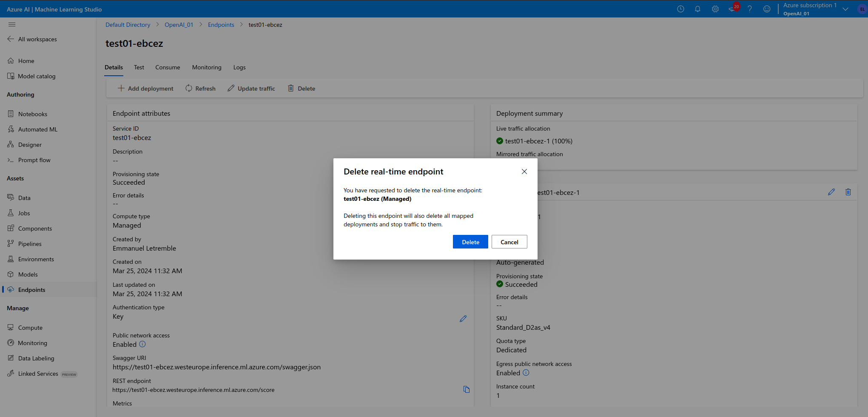Delete deployment test01-ebcez-1 trash icon
The height and width of the screenshot is (417, 868).
tap(848, 192)
